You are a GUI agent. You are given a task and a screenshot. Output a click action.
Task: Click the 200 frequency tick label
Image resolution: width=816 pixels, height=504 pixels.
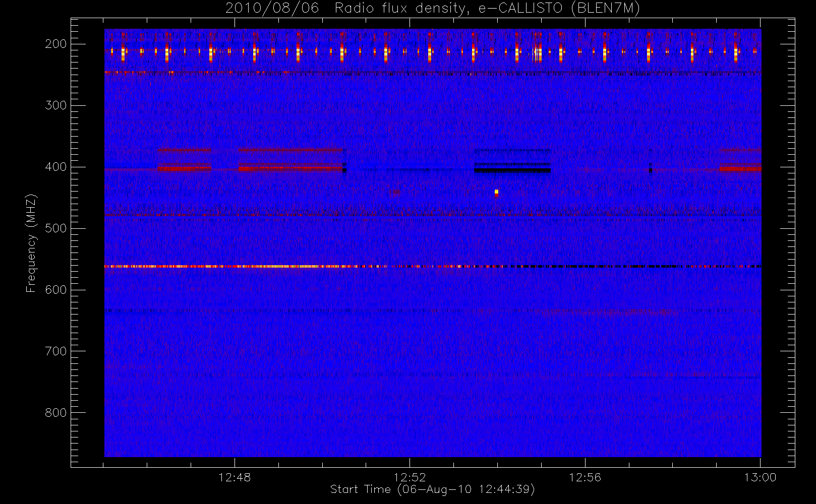pyautogui.click(x=55, y=44)
